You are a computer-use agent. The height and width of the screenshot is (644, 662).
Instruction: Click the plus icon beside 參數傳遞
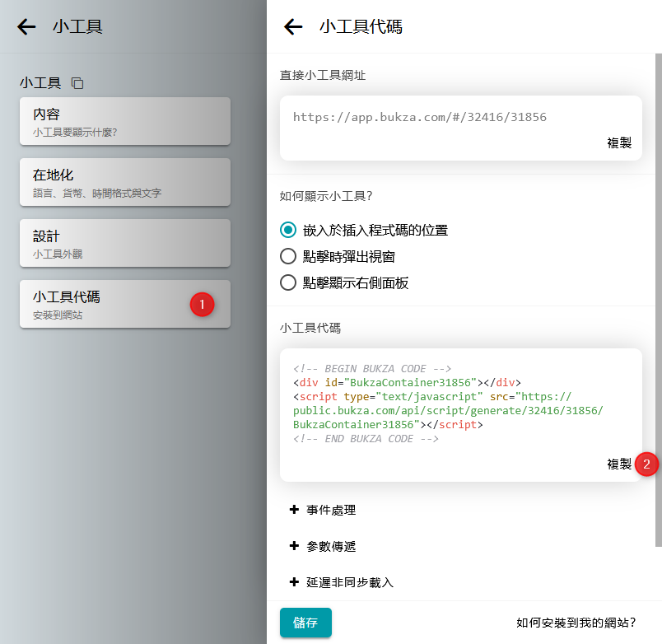(294, 546)
